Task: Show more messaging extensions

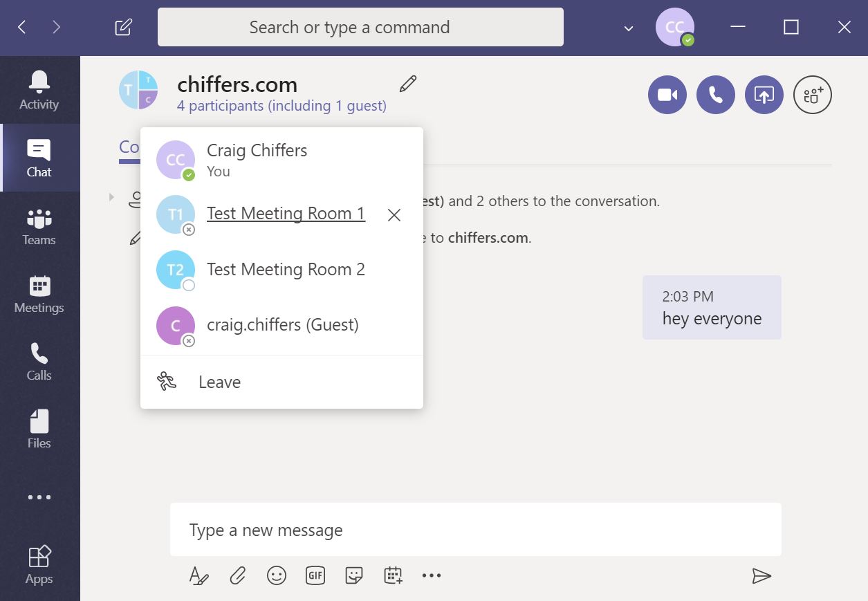Action: (x=432, y=575)
